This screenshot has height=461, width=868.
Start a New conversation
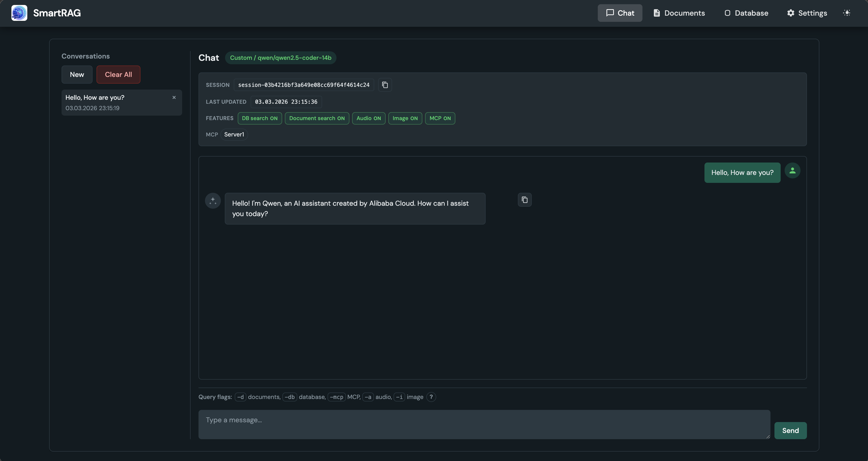(x=77, y=74)
